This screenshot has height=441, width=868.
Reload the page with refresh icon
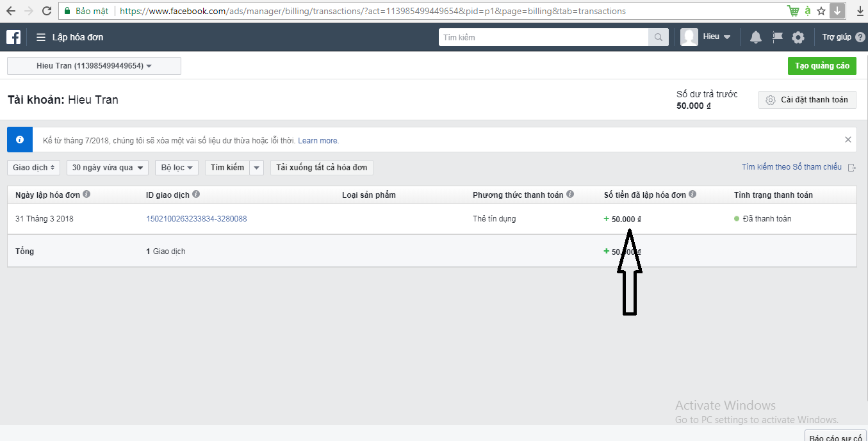[x=47, y=11]
